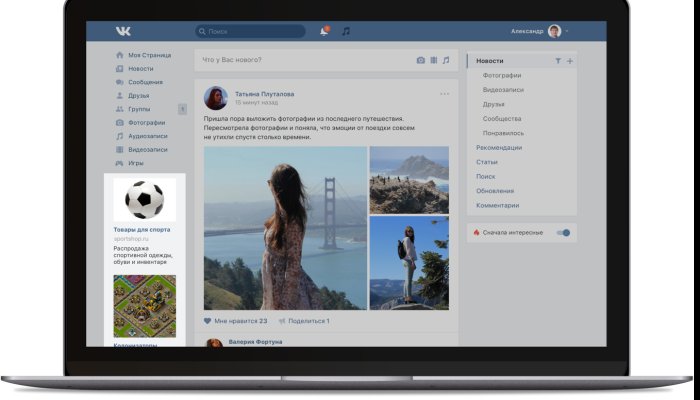Click the Моя Страница home icon
700x400 pixels.
pos(119,55)
